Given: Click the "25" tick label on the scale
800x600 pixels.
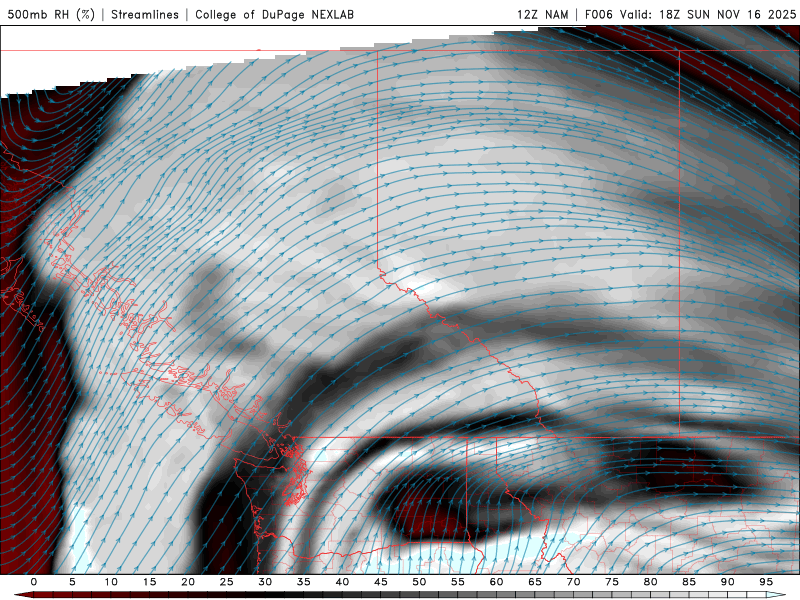Looking at the screenshot, I should [x=227, y=582].
